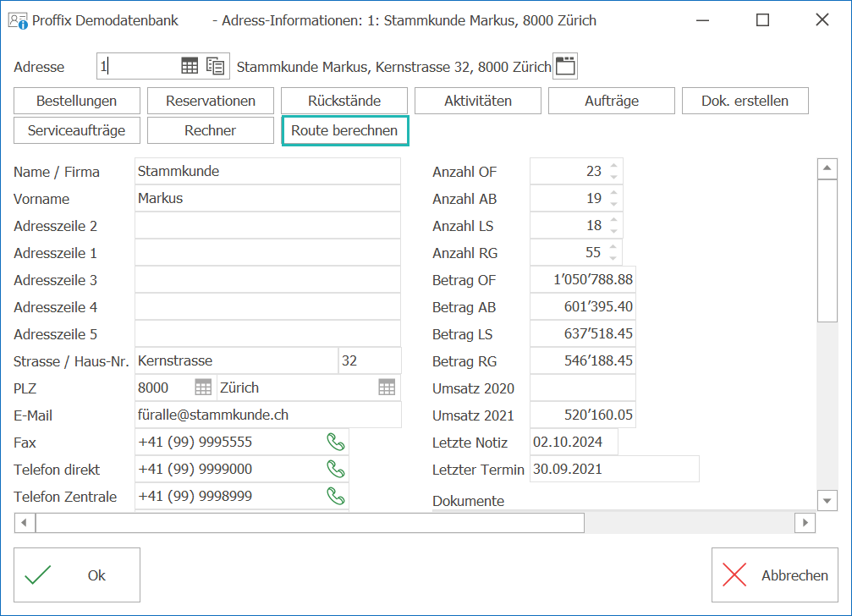Dial Telefon direkt via phone icon
Image resolution: width=852 pixels, height=616 pixels.
pos(336,470)
